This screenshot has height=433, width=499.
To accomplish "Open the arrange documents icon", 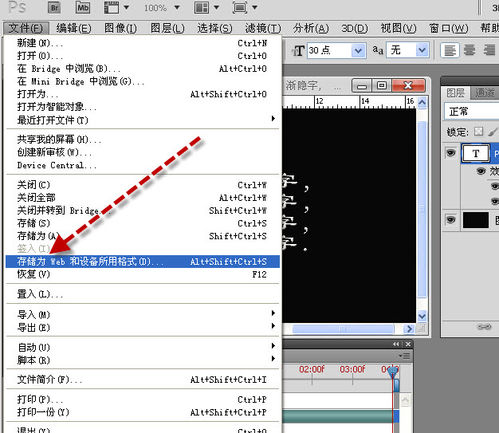I will tap(202, 7).
